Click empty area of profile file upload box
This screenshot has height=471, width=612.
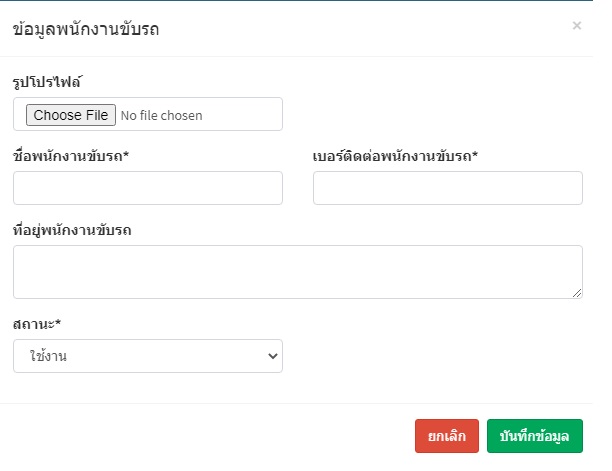[242, 114]
